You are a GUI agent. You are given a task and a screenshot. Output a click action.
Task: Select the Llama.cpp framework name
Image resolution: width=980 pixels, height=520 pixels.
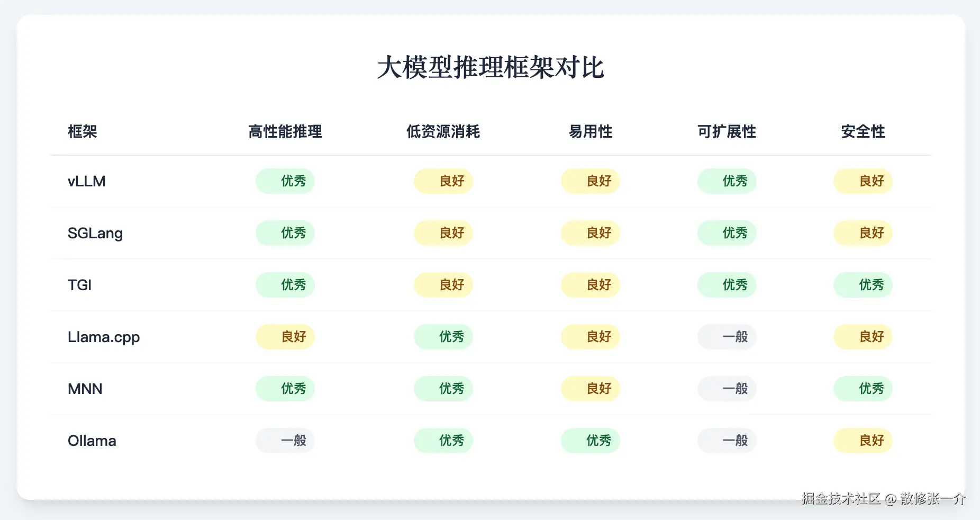click(x=104, y=337)
